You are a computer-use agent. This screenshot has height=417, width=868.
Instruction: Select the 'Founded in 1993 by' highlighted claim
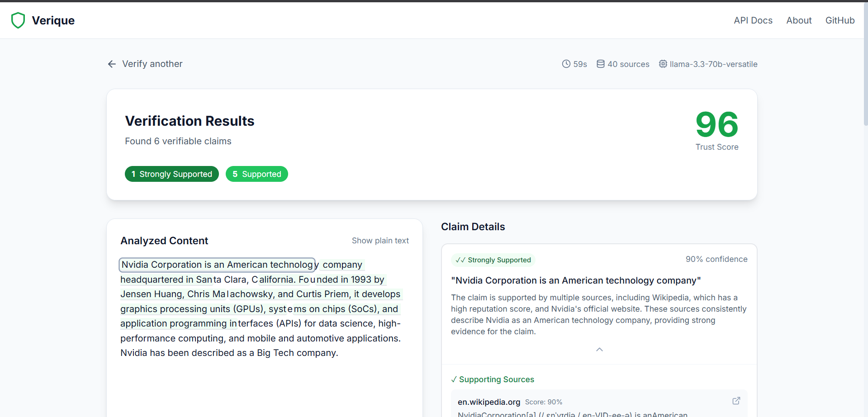click(341, 280)
